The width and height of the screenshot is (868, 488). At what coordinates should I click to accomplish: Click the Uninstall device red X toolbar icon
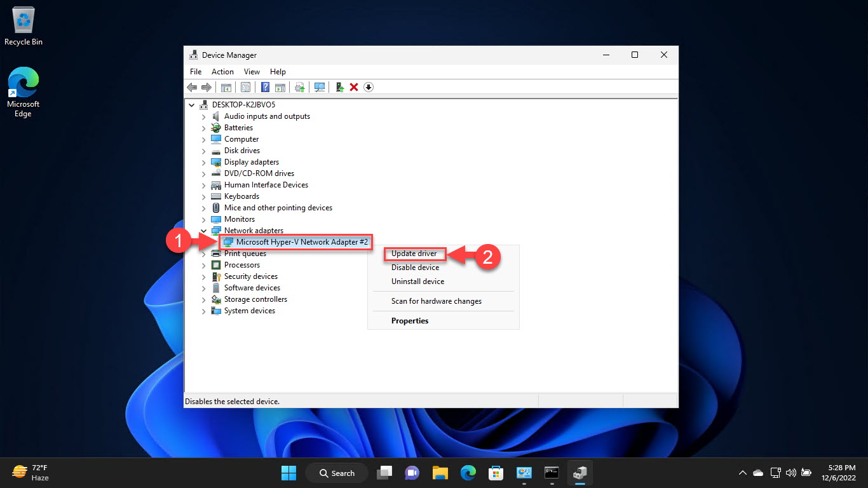tap(354, 87)
